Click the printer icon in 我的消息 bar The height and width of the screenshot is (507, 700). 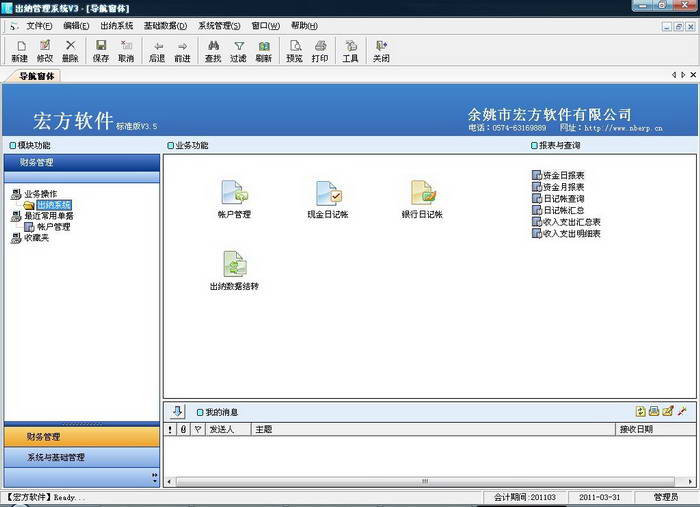[x=654, y=411]
